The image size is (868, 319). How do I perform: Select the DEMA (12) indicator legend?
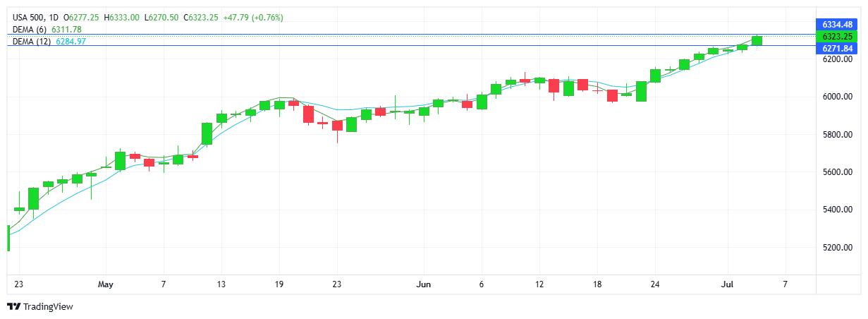click(31, 42)
